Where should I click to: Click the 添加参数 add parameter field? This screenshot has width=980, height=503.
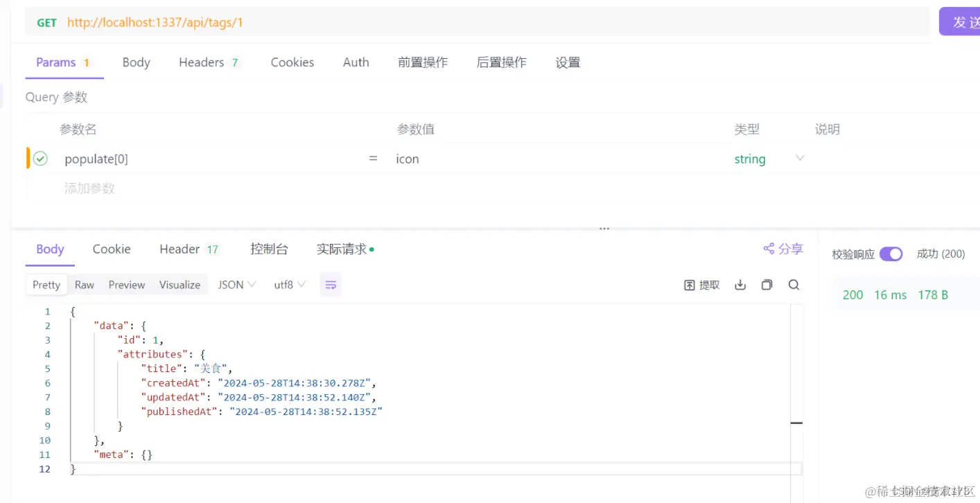pyautogui.click(x=89, y=188)
